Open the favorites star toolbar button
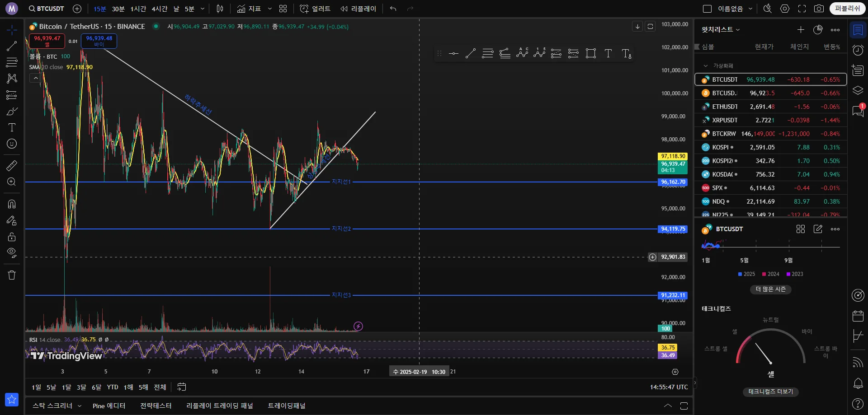 click(12, 399)
